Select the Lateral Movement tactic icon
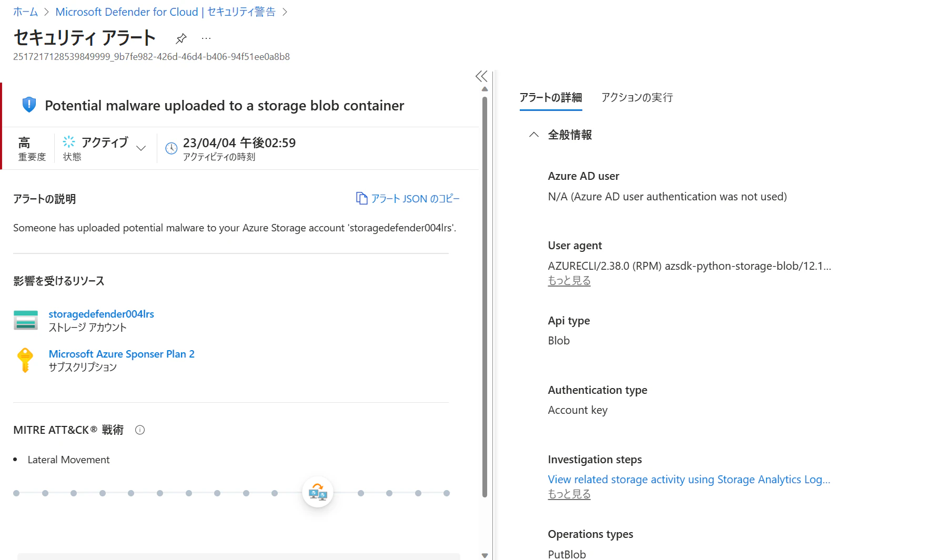 (318, 493)
